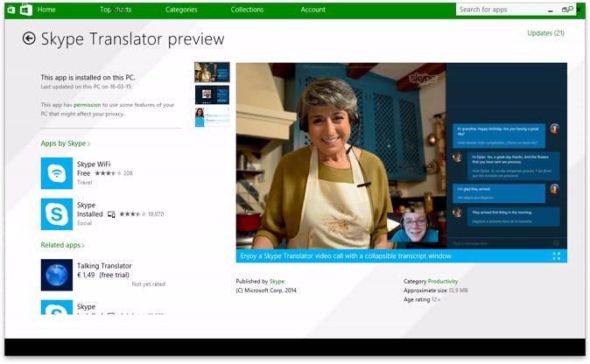Viewport: 590px width, 364px height.
Task: Open Updates (21) link
Action: pyautogui.click(x=545, y=33)
